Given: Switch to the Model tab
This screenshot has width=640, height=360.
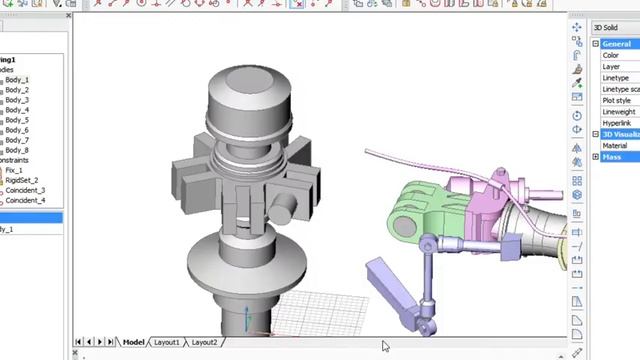Looking at the screenshot, I should pyautogui.click(x=133, y=342).
